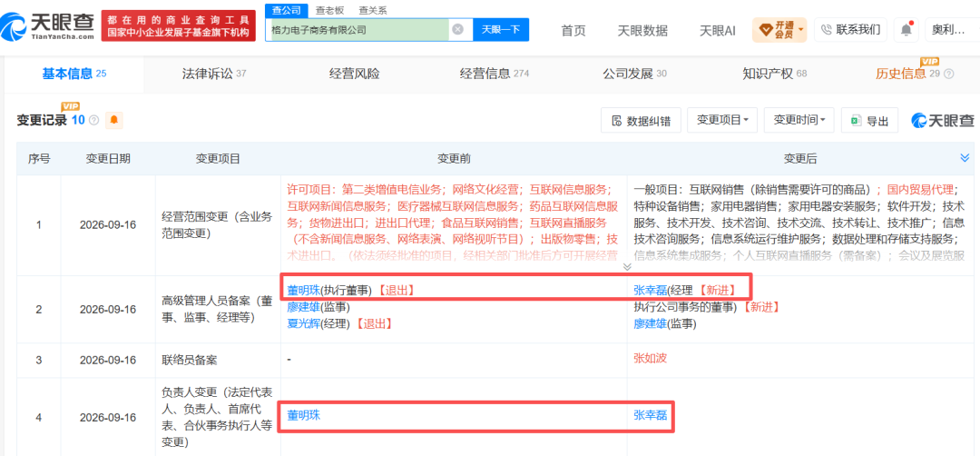Screen dimensions: 980x456
Task: Click the 联系我们 button
Action: coord(850,29)
